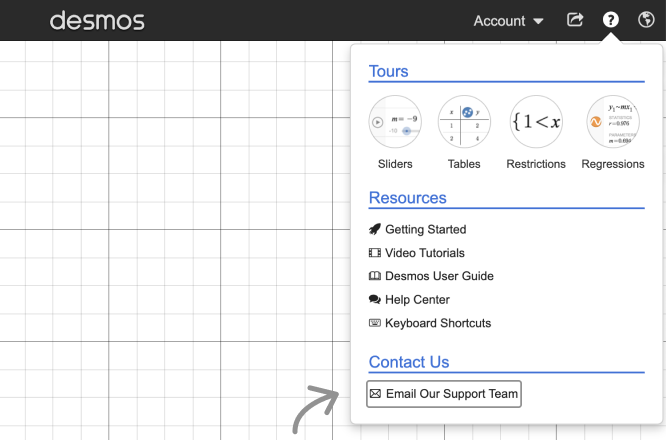Image resolution: width=666 pixels, height=440 pixels.
Task: Open Video Tutorials link
Action: [424, 253]
